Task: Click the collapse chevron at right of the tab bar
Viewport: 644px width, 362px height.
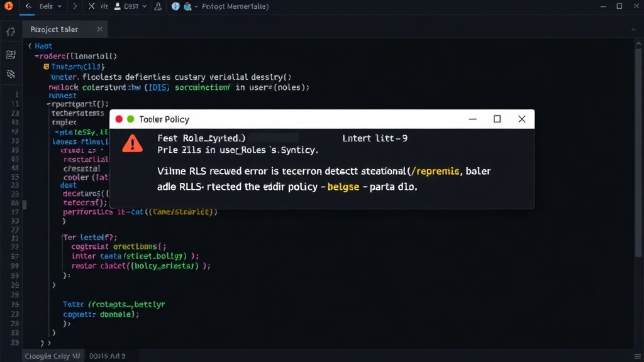Action: 634,30
